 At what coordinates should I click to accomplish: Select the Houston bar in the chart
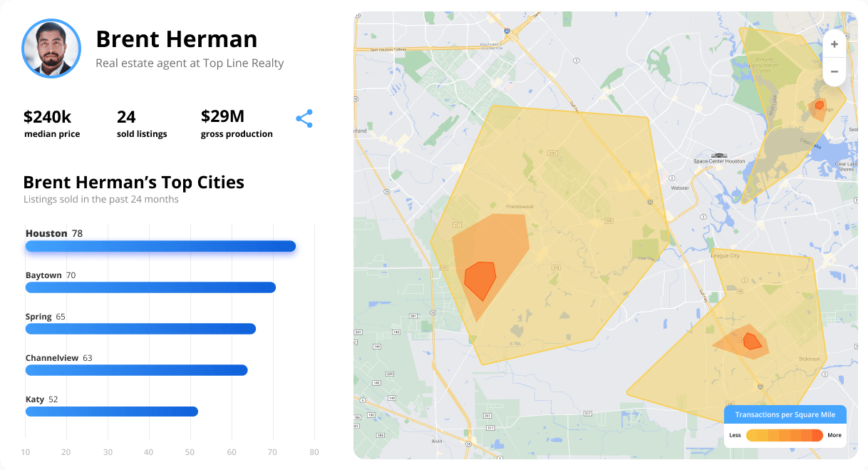[160, 246]
